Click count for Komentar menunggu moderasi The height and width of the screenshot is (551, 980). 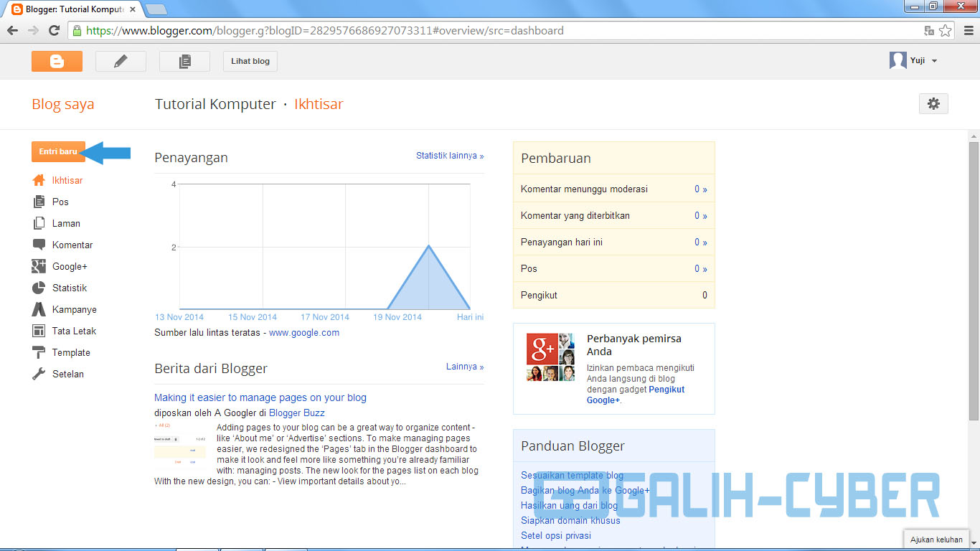700,189
